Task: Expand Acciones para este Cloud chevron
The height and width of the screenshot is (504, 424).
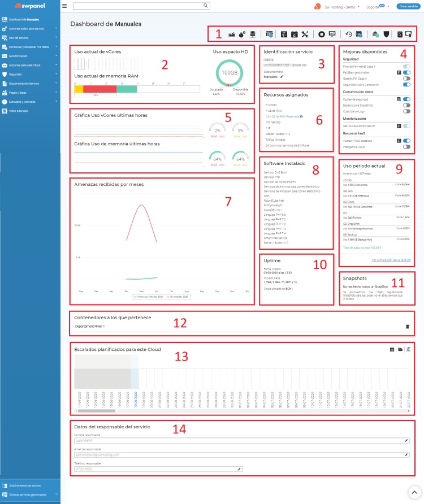Action: coord(57,64)
